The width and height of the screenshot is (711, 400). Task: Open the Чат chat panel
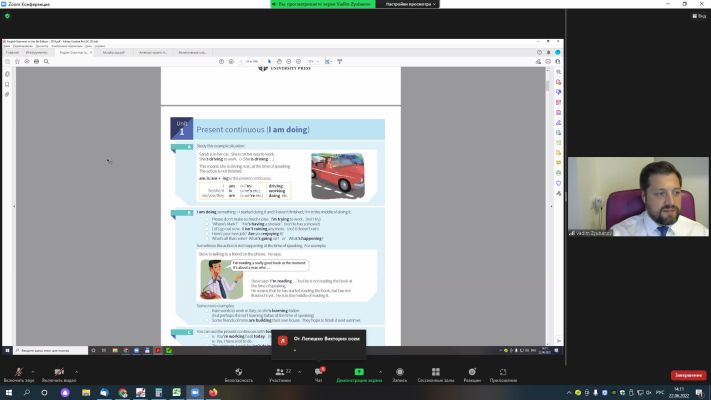[319, 375]
